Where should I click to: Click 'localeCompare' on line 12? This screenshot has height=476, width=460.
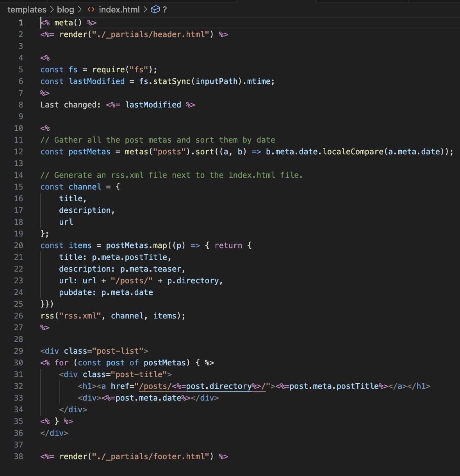tap(353, 152)
